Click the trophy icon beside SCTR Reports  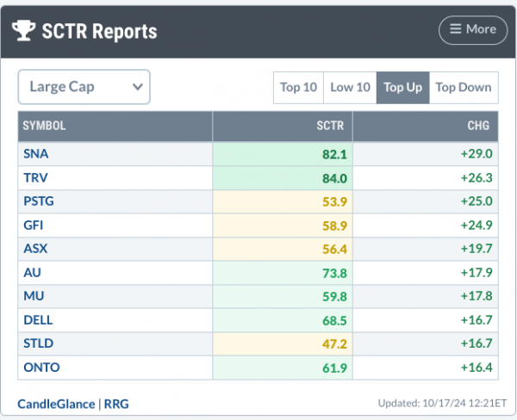point(23,31)
